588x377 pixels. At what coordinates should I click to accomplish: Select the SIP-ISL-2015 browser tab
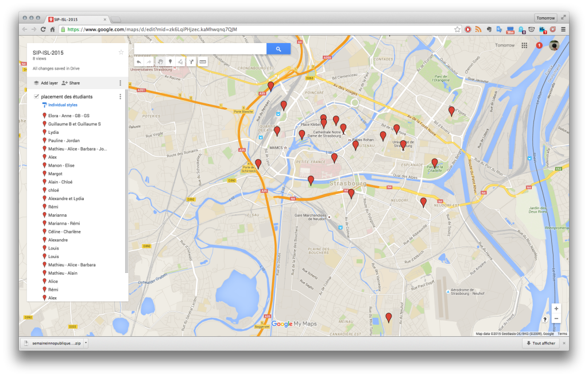click(76, 19)
